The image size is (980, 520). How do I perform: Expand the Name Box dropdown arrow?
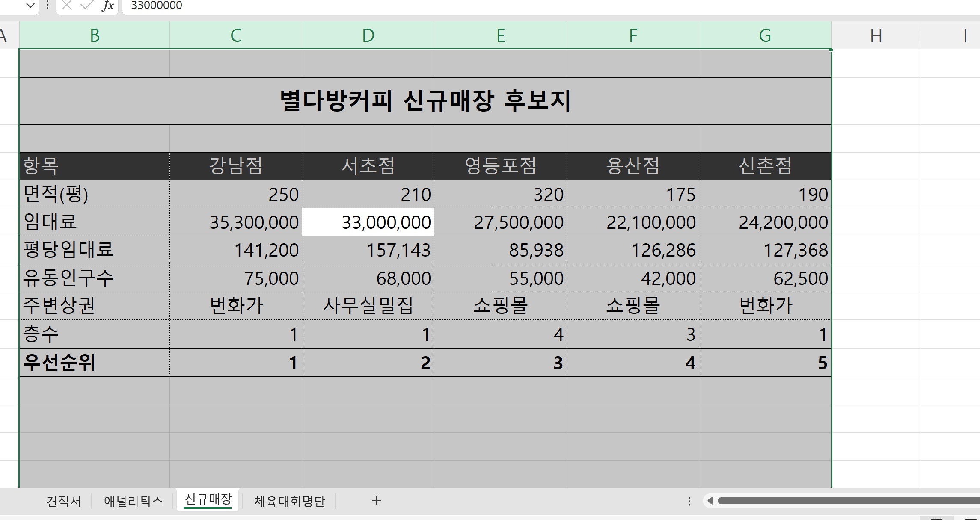tap(30, 6)
